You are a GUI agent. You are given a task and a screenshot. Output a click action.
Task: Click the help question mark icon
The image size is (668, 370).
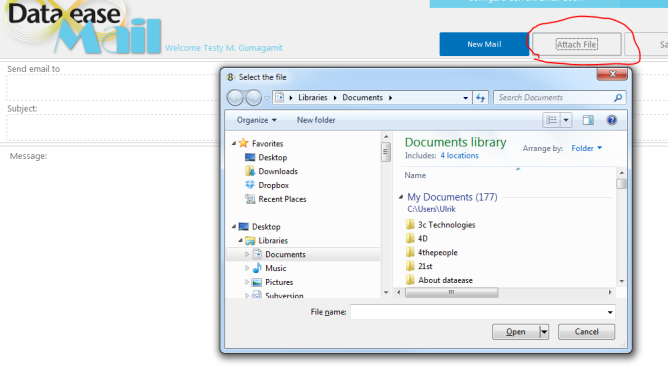point(612,120)
